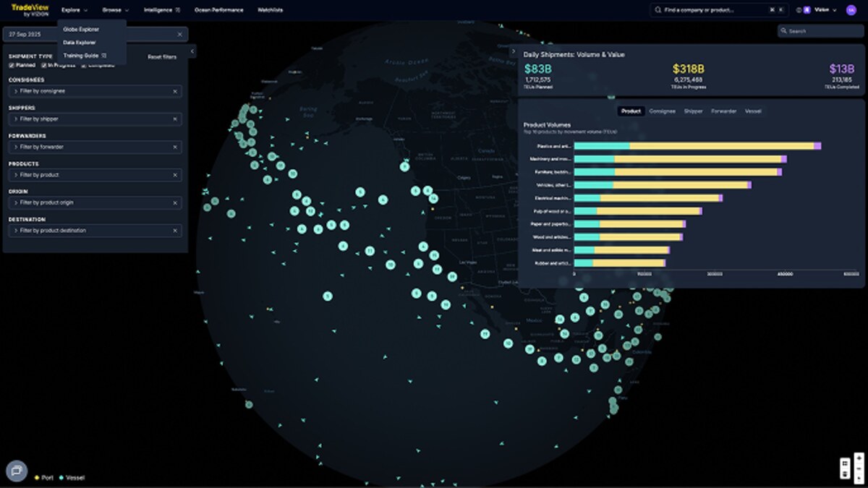Toggle the Planned shipment checkbox
868x488 pixels.
[12, 65]
